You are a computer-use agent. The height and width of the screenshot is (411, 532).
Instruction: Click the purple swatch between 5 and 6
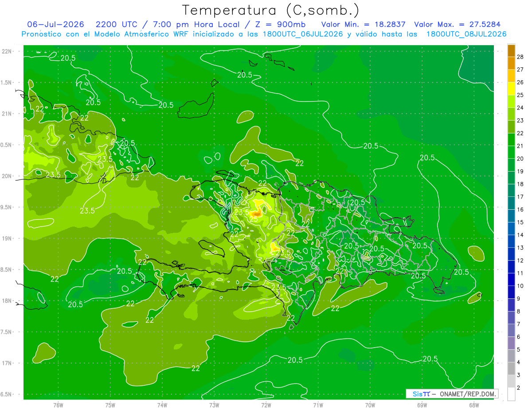click(x=511, y=343)
